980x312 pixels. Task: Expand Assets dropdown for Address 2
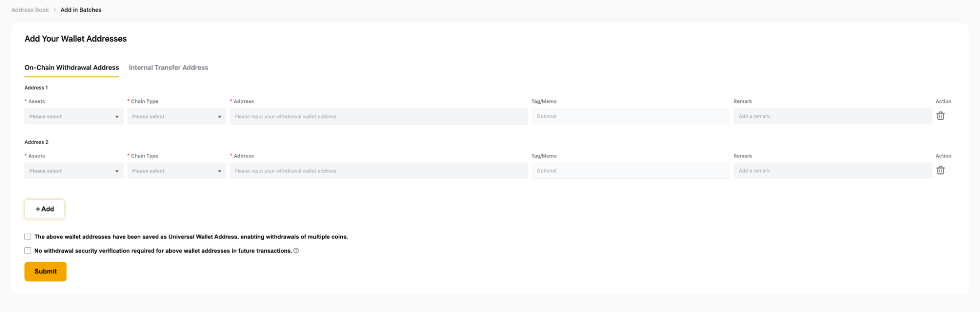74,171
